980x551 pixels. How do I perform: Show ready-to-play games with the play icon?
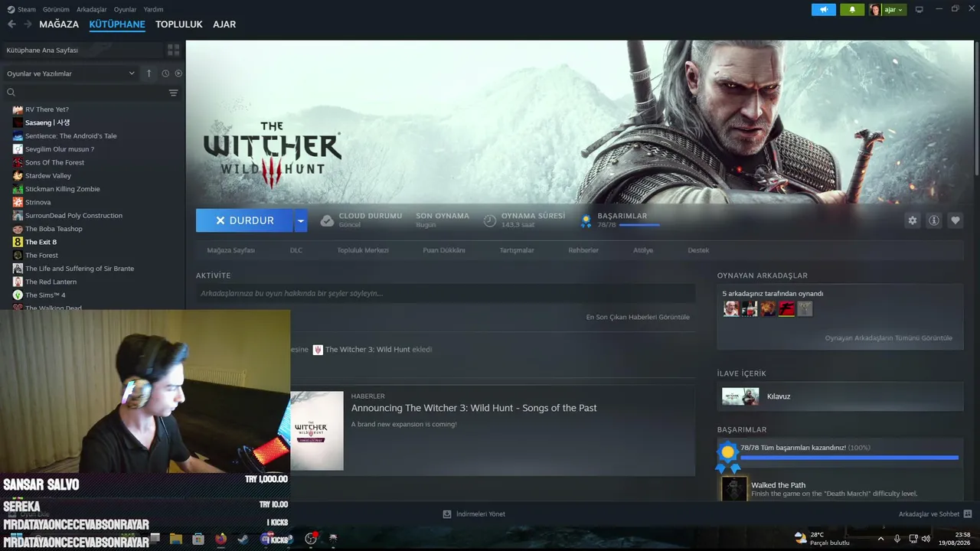click(178, 73)
